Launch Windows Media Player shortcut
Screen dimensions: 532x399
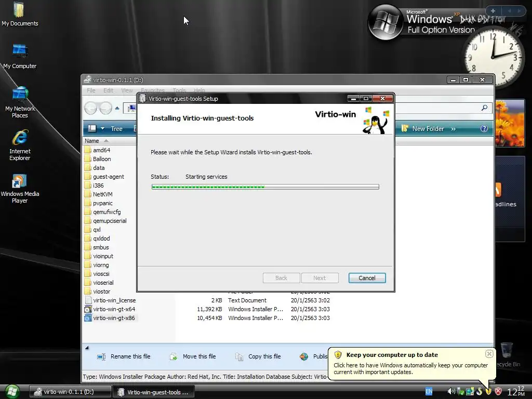20,188
